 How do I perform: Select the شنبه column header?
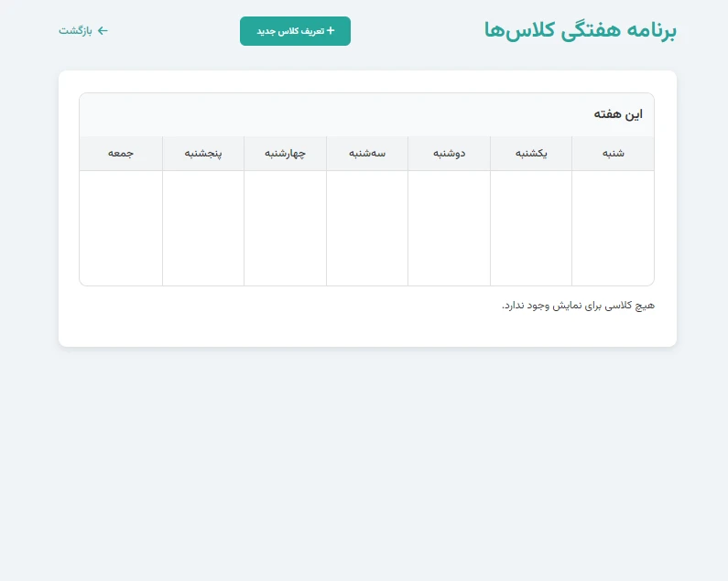pos(613,154)
